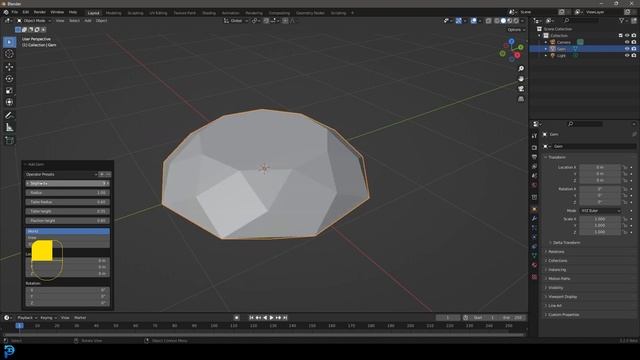640x360 pixels.
Task: Hide Collection in viewport via eye icon
Action: [x=627, y=36]
